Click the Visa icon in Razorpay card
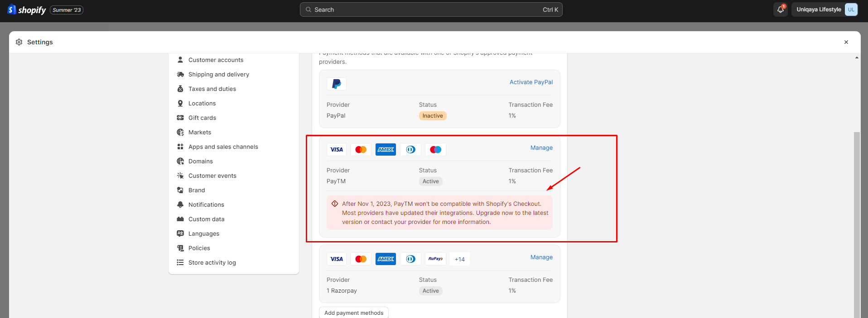The image size is (868, 318). (337, 259)
